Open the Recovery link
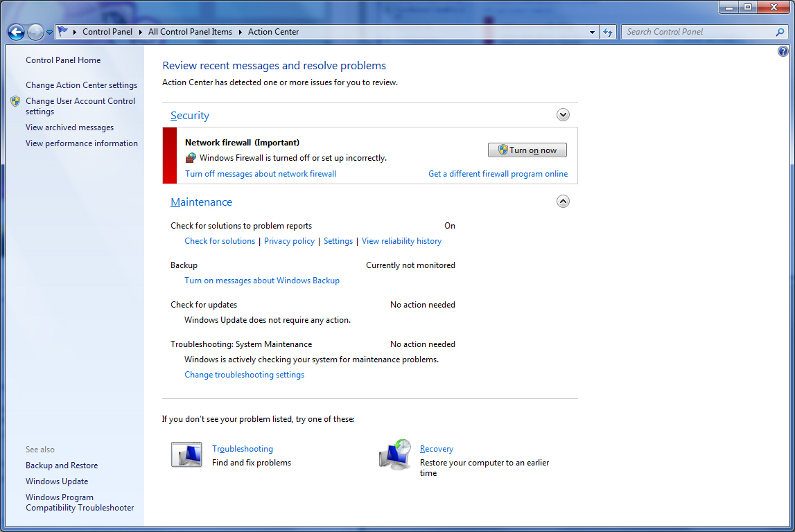The width and height of the screenshot is (795, 532). [x=437, y=449]
